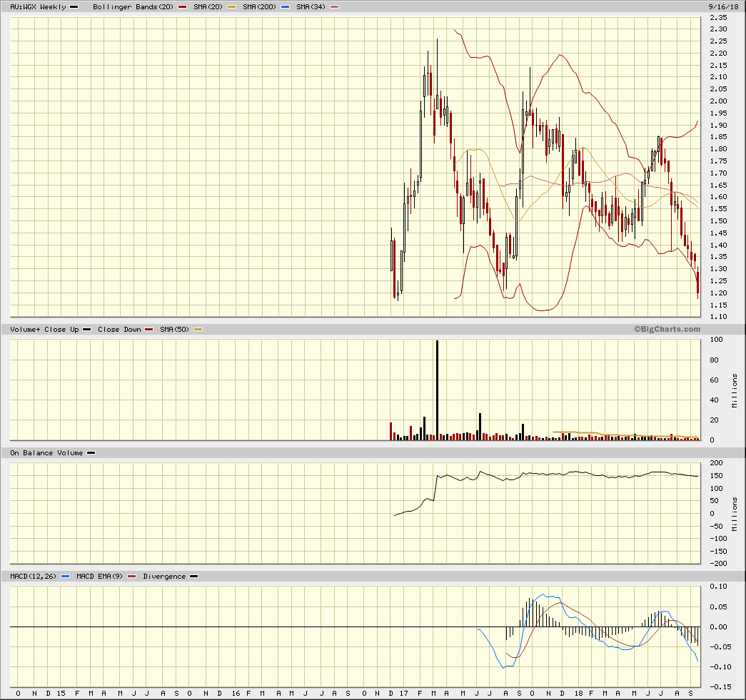The image size is (746, 700).
Task: Click the 150 On Balance Volume axis label
Action: [716, 475]
